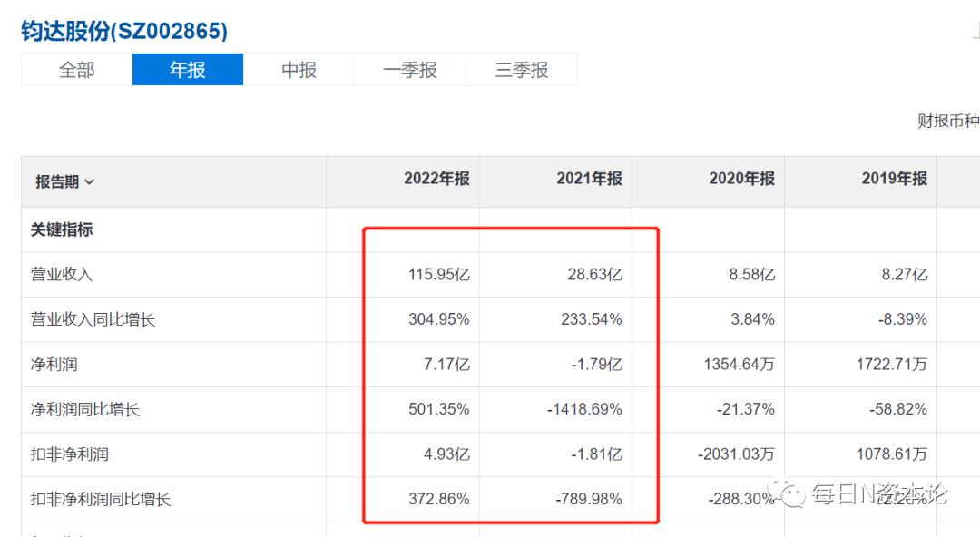
Task: Switch to the 中报 tab
Action: (x=299, y=69)
